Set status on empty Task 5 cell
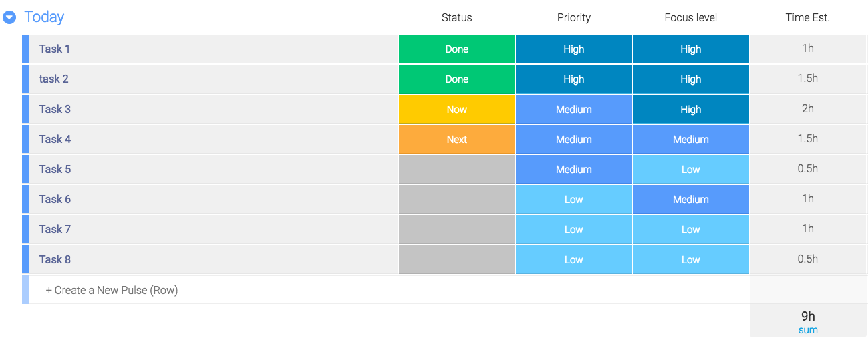868x338 pixels. (457, 170)
